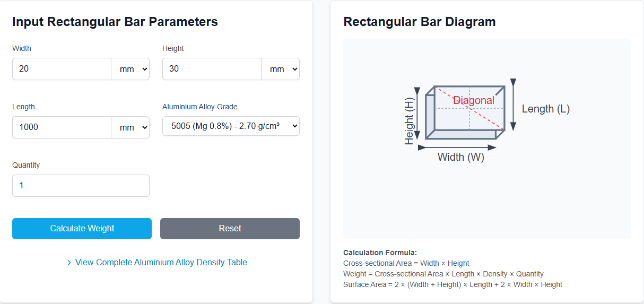
Task: Focus the Width input field
Action: pyautogui.click(x=62, y=69)
